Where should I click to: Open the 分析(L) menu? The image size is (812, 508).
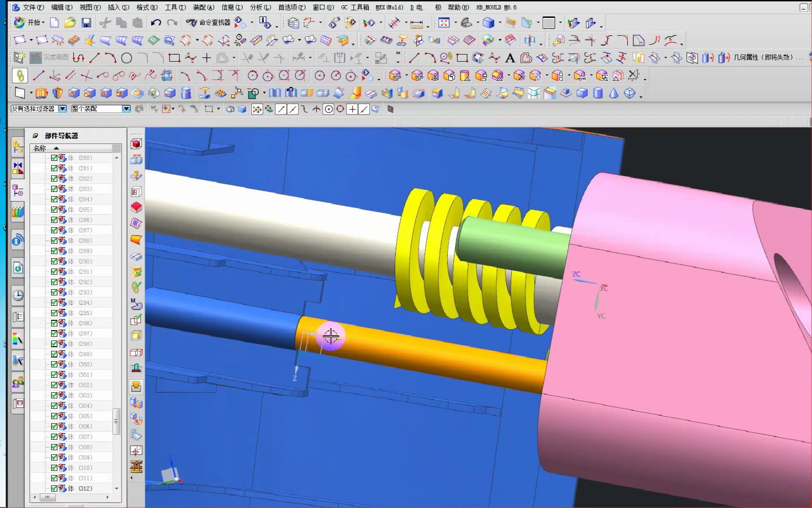(x=260, y=7)
